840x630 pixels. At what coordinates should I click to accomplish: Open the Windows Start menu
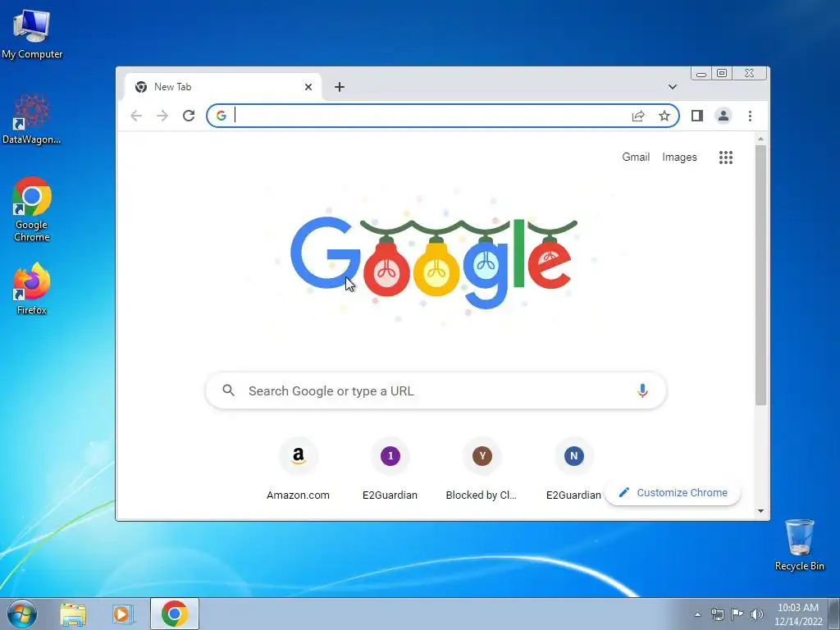coord(22,614)
